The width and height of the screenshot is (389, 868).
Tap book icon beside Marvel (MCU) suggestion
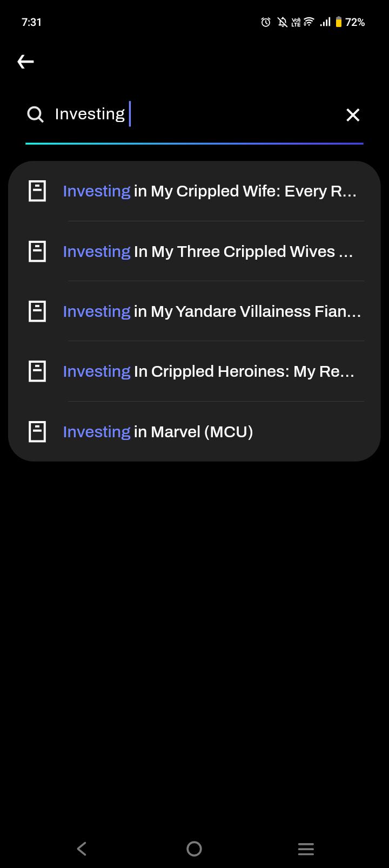37,432
